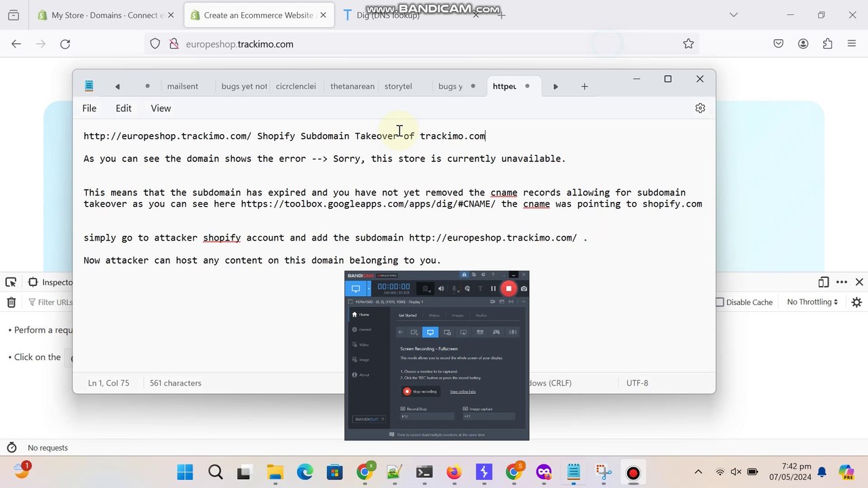
Task: Click Bandicam Record/Stop hotkey field
Action: (427, 416)
